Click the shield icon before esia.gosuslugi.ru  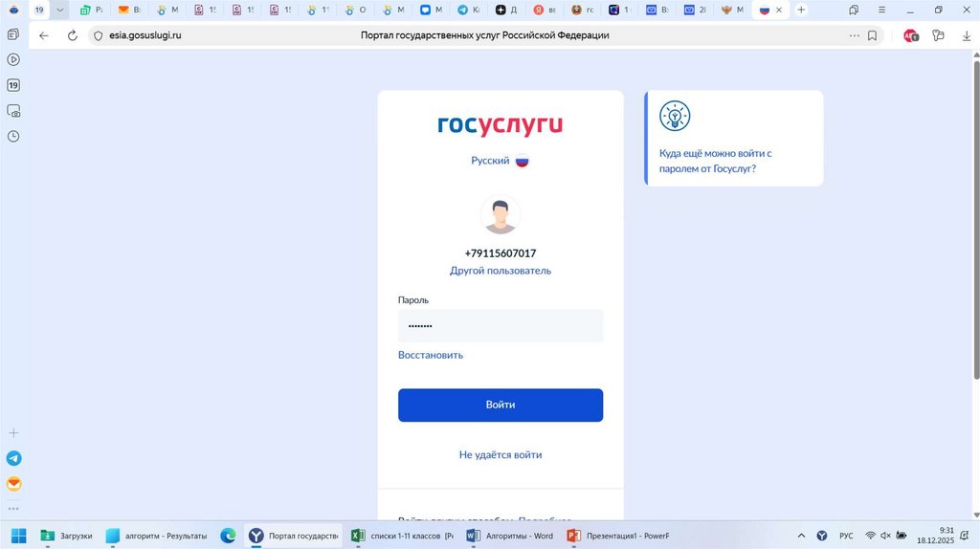click(x=99, y=35)
